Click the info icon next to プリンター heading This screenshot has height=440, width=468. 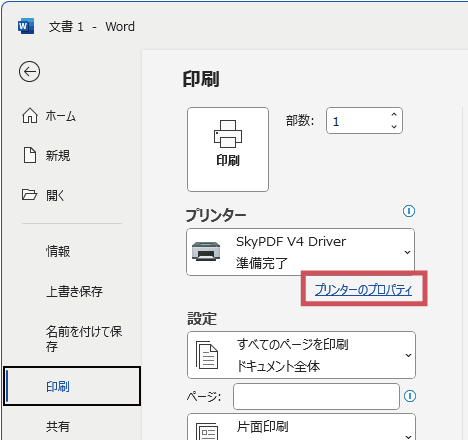pyautogui.click(x=409, y=211)
